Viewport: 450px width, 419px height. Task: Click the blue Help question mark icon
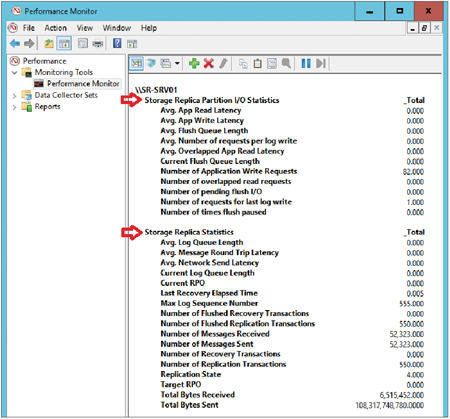(x=117, y=43)
